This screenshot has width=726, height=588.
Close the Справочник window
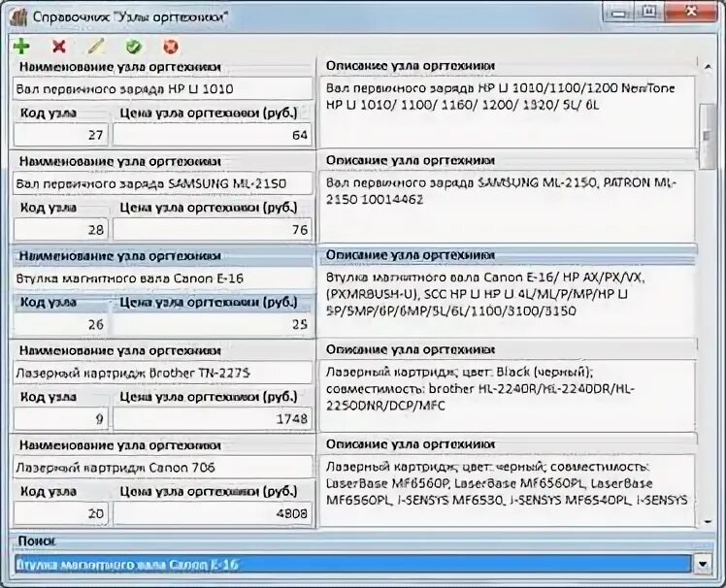pos(692,13)
